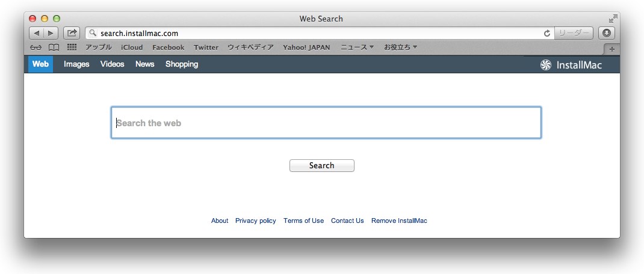Open the Share button in toolbar
The image size is (644, 274).
click(72, 33)
